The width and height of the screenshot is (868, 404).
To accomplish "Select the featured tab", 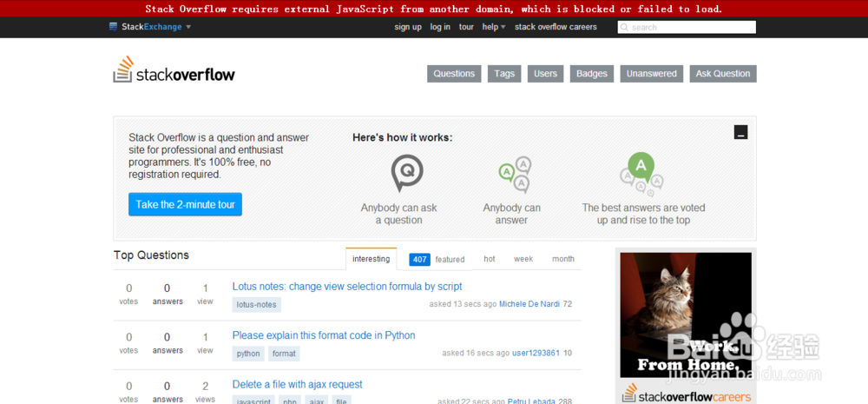I will coord(450,260).
